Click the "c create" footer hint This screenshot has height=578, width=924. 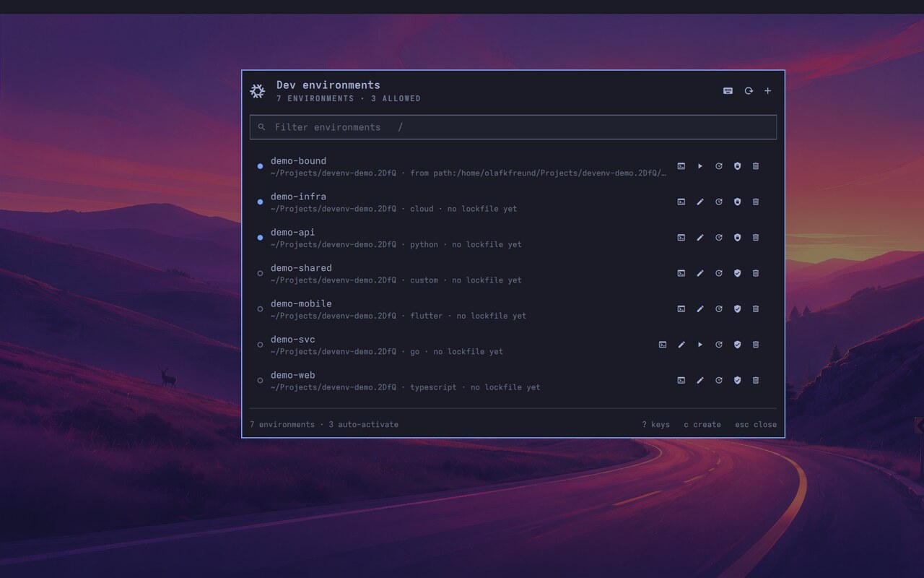pos(702,425)
